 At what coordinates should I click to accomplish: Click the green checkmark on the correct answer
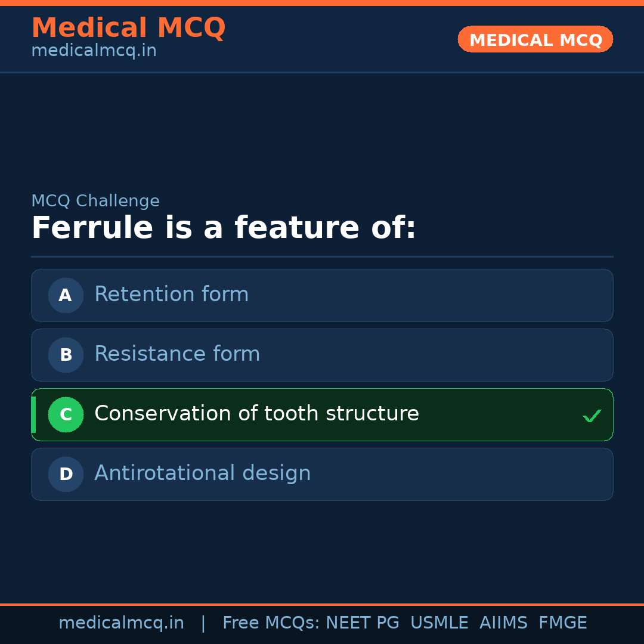[592, 414]
